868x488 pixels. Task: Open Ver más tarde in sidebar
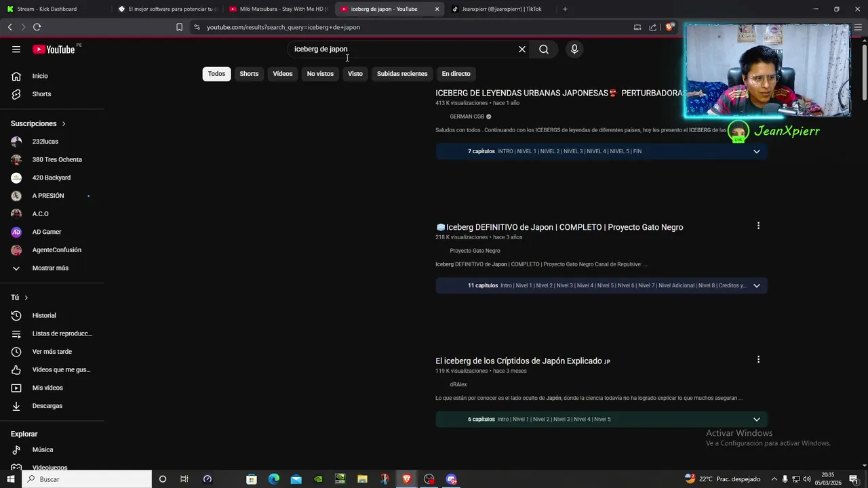click(x=52, y=352)
